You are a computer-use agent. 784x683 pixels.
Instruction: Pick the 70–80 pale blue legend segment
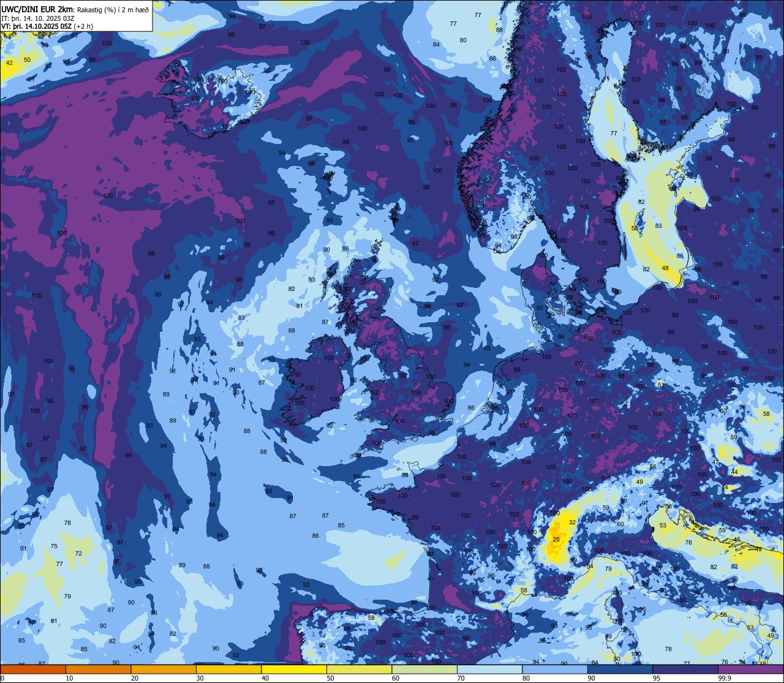coord(489,669)
